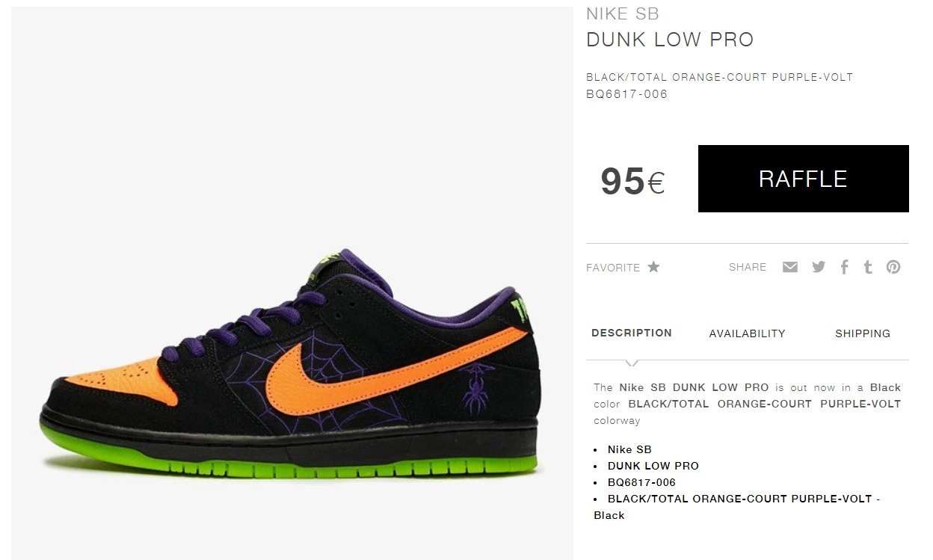This screenshot has width=933, height=560.
Task: Open the NIKE SB brand heading link
Action: [623, 13]
